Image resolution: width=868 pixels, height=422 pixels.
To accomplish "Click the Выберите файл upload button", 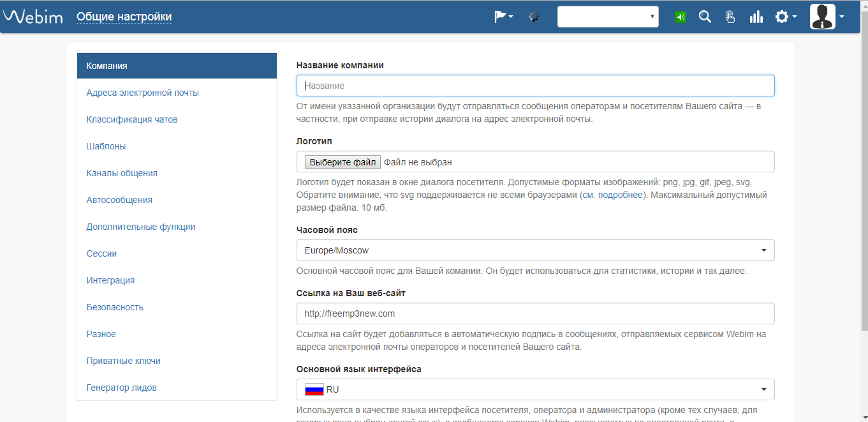I will click(x=342, y=162).
